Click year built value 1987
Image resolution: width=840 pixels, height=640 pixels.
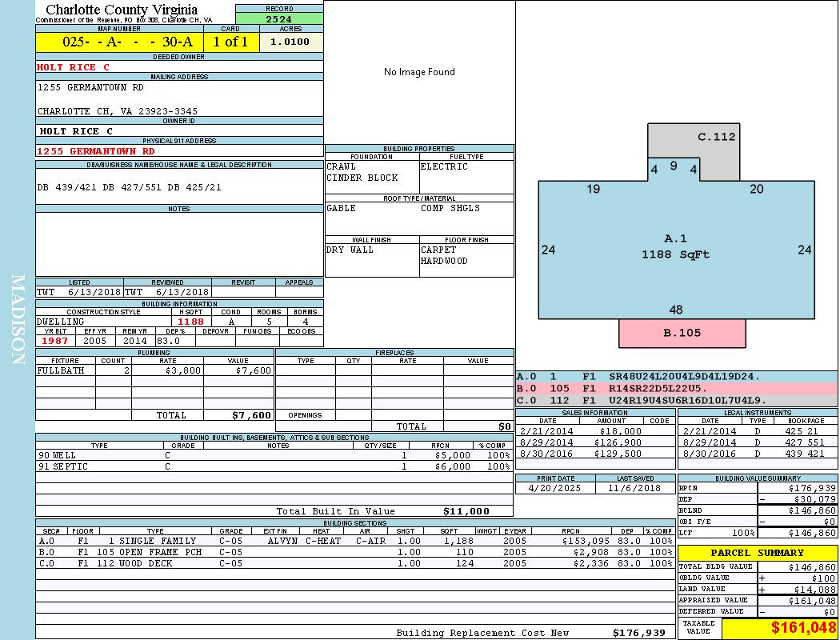55,341
